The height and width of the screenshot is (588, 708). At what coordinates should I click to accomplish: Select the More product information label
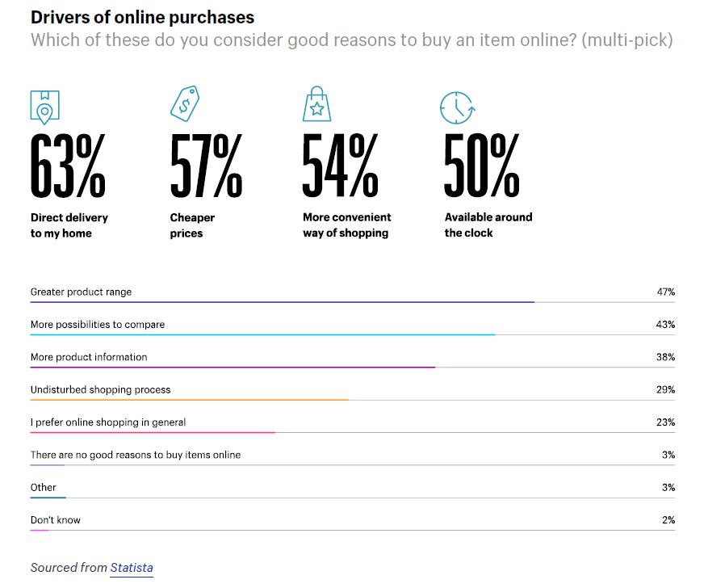(x=89, y=357)
